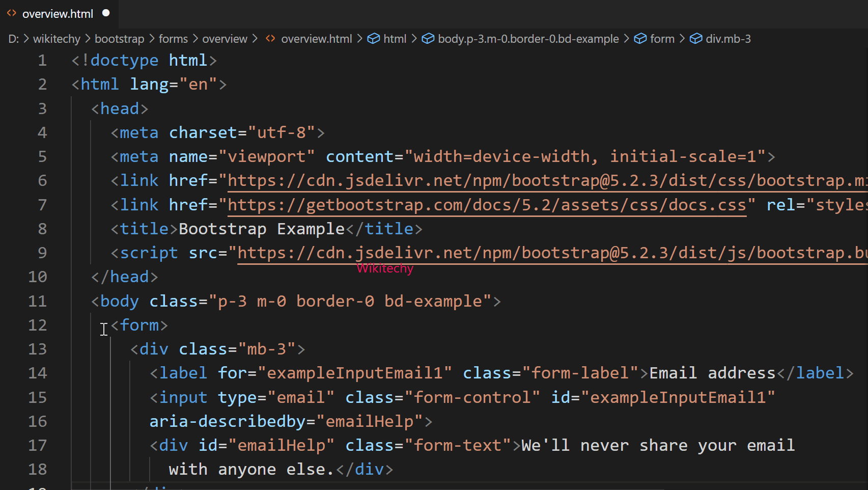This screenshot has width=868, height=490.
Task: Click the file icon before overview.html in breadcrumb
Action: pos(270,38)
